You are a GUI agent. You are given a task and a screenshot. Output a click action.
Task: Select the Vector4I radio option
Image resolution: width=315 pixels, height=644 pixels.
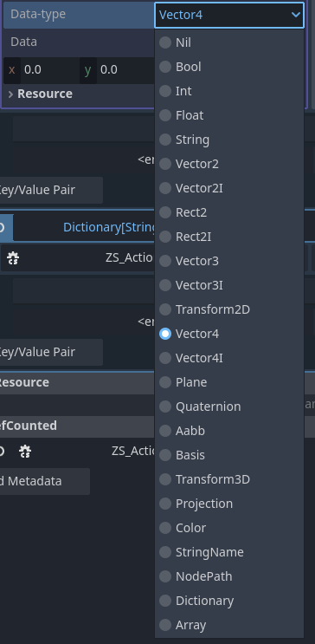click(229, 358)
